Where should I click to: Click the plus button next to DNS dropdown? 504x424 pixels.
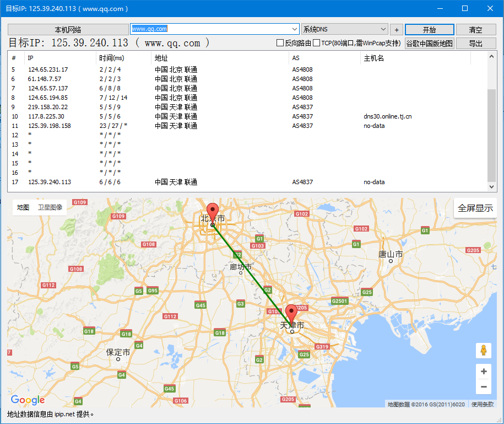[397, 30]
